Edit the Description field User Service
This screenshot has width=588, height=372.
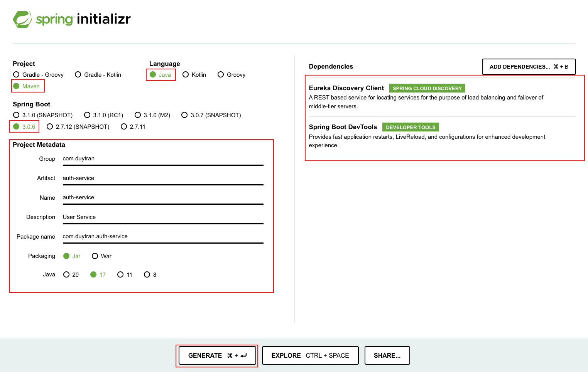pos(162,217)
